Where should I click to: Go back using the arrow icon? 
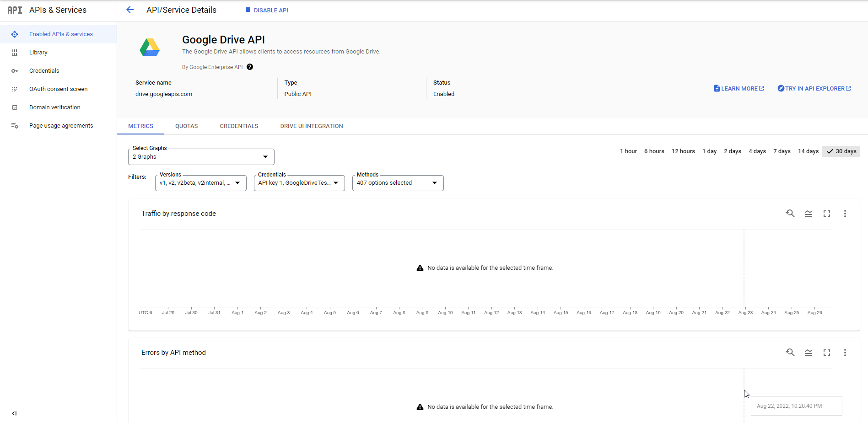130,10
